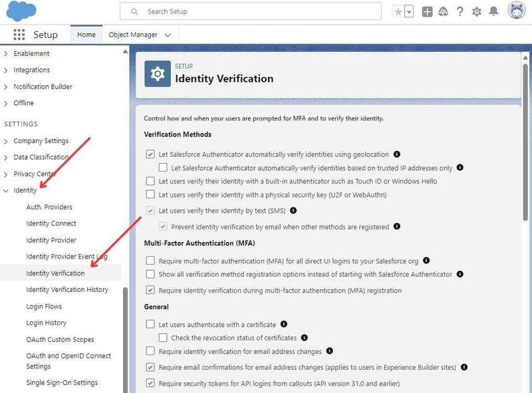Open Identity Provider Event Log
The height and width of the screenshot is (393, 532).
(67, 257)
